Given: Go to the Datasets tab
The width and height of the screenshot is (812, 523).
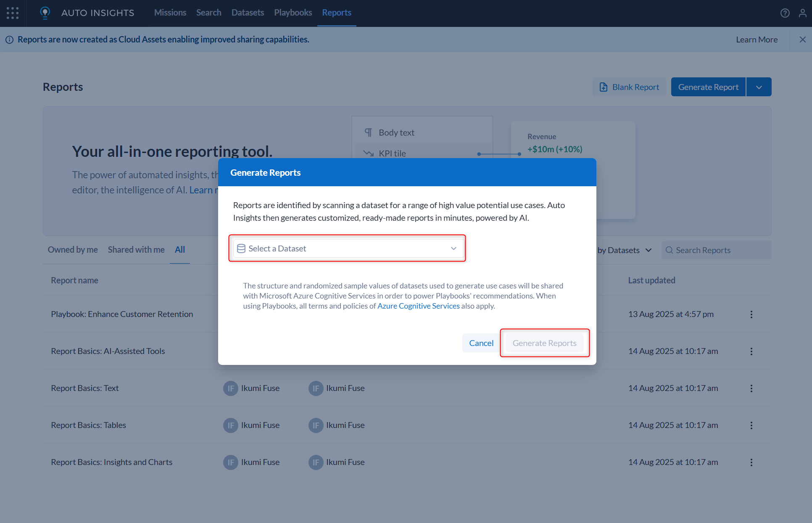Looking at the screenshot, I should click(248, 13).
